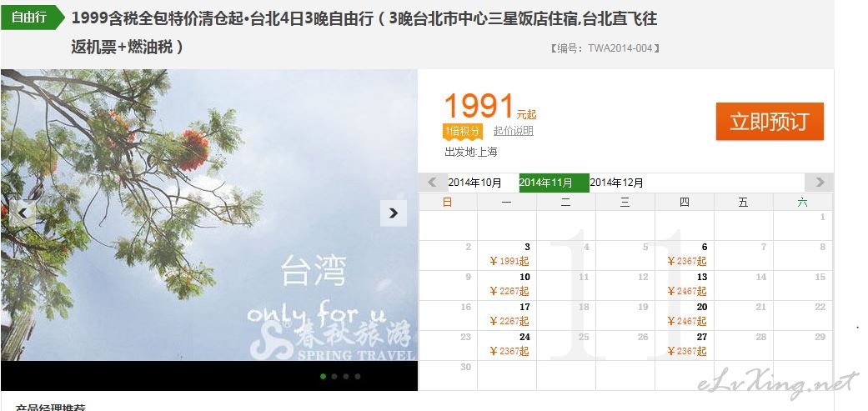Select the first slideshow indicator dot
This screenshot has height=411, width=868.
click(324, 376)
